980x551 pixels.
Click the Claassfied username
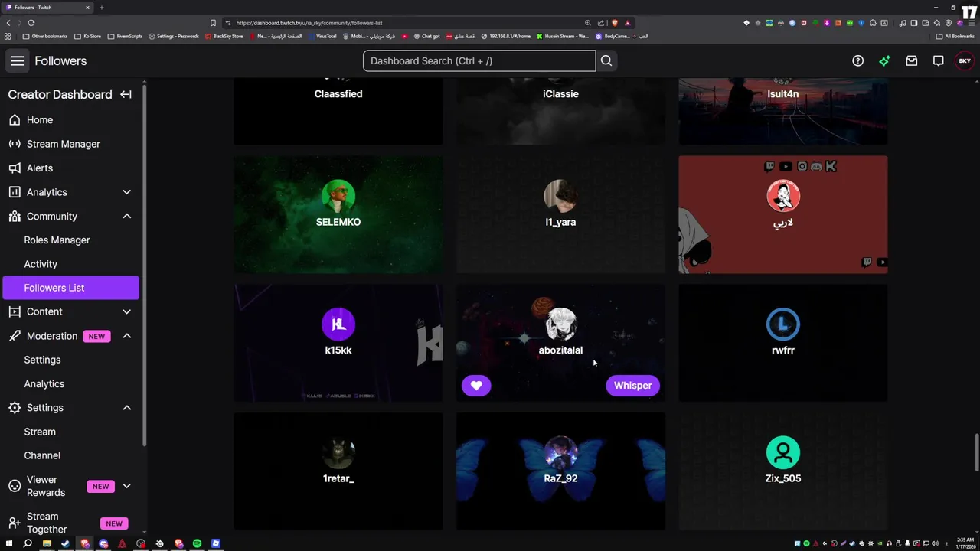pyautogui.click(x=338, y=94)
